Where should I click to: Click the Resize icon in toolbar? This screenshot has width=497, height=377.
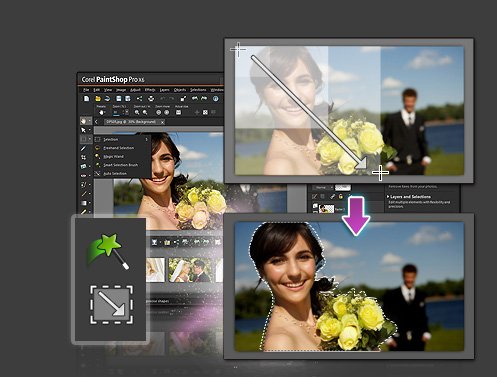point(183,99)
